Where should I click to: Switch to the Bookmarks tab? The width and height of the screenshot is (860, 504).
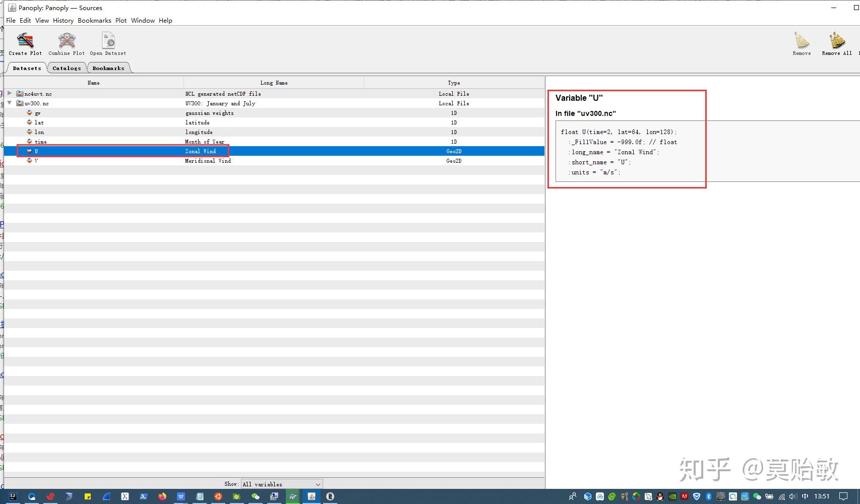point(108,68)
